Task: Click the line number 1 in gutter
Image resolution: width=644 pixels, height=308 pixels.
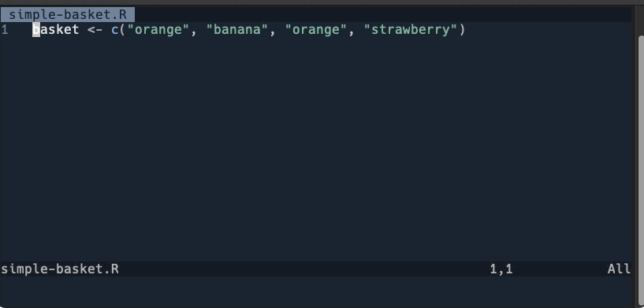Action: pos(5,30)
